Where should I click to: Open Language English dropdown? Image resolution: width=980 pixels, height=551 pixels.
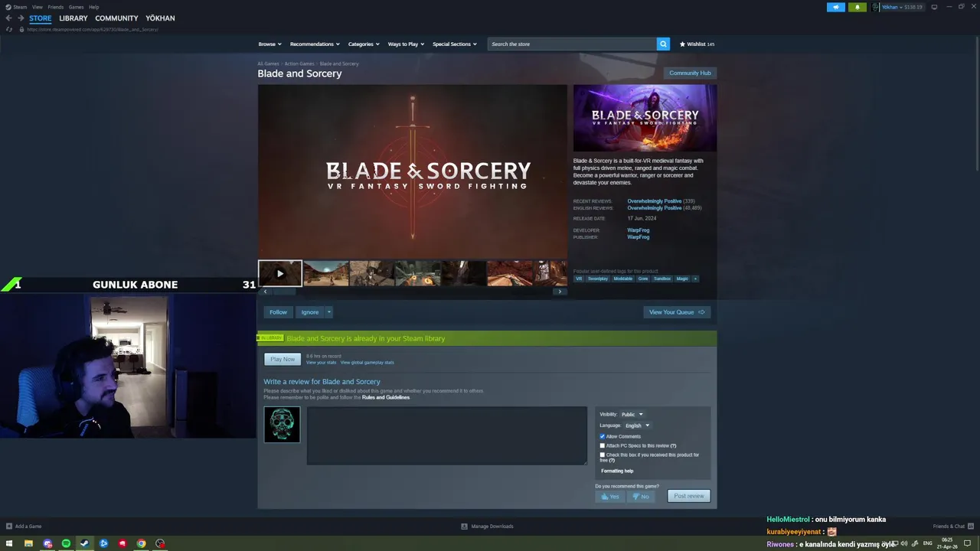[637, 425]
